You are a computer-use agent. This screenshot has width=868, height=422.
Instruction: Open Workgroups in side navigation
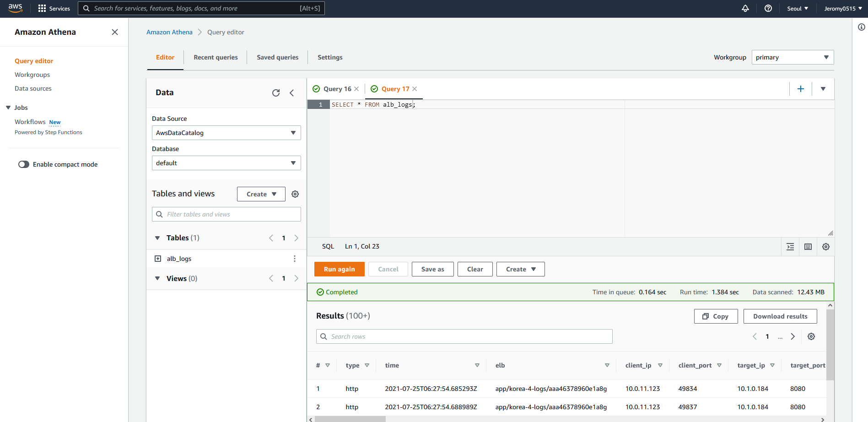[32, 75]
